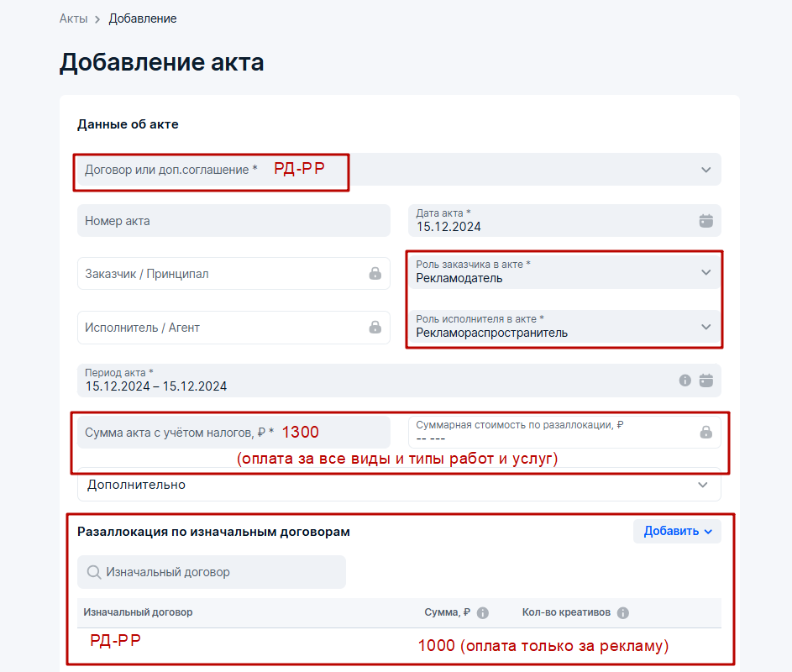Click the info icon beside Кол-во креативов
Screen dimensions: 792x672
(x=623, y=613)
